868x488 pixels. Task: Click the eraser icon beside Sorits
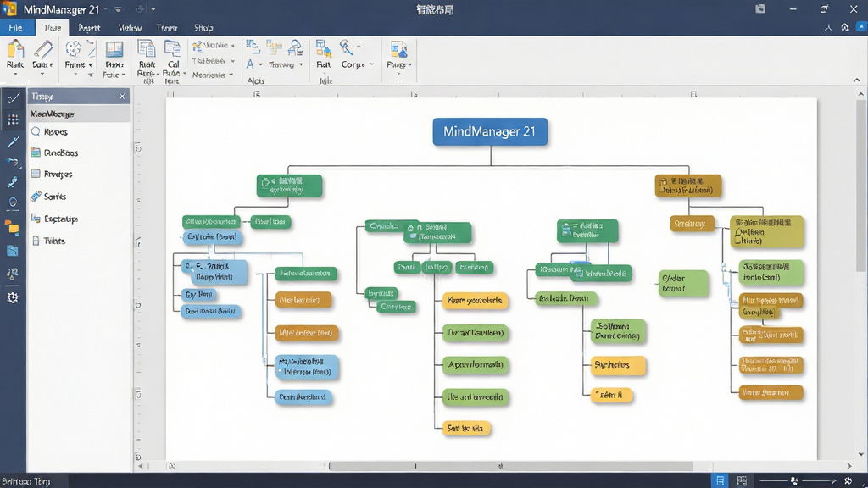36,196
